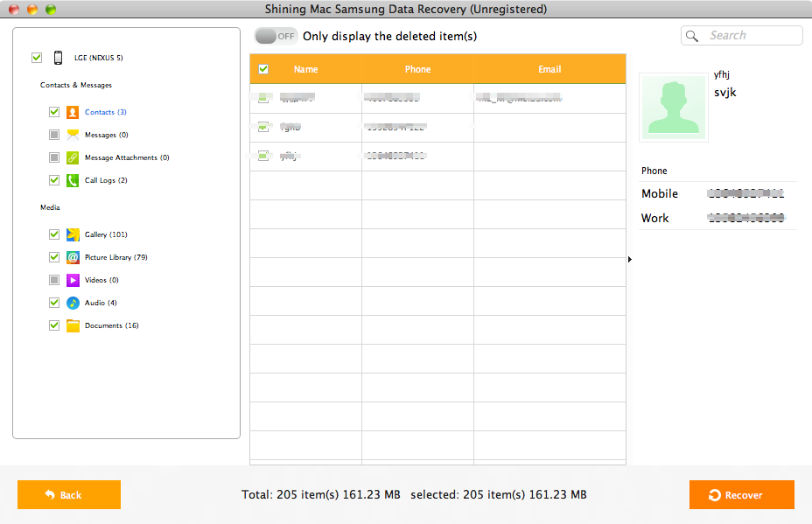Click the selected: 205 item(s) status text

pos(499,494)
